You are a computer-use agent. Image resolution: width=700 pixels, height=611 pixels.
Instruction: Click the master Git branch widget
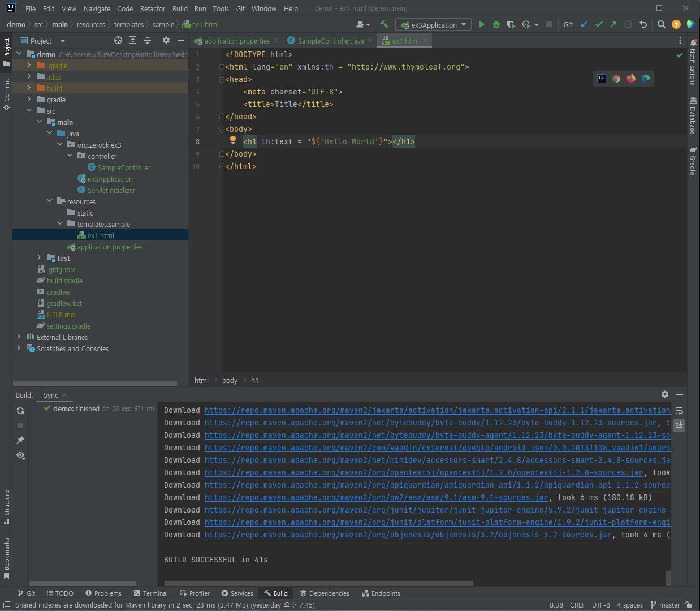tap(666, 605)
